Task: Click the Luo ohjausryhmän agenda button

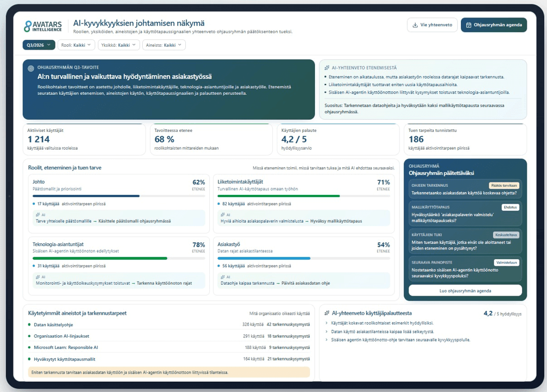Action: point(465,291)
